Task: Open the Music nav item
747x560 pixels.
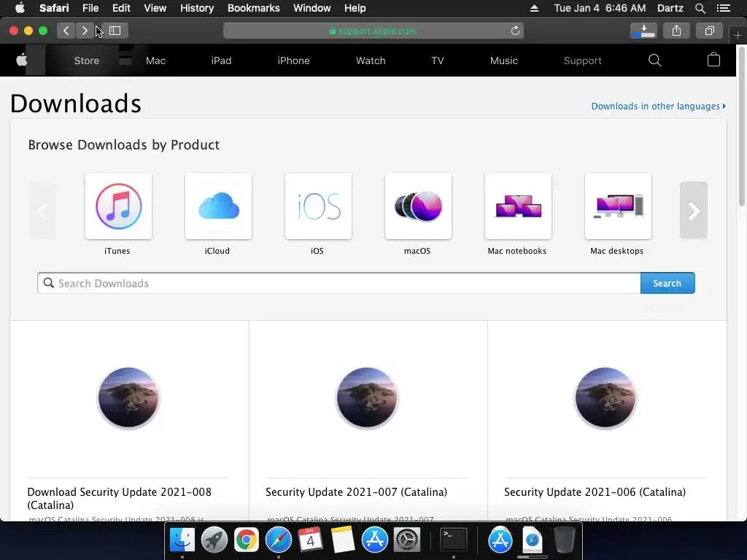Action: pos(504,61)
